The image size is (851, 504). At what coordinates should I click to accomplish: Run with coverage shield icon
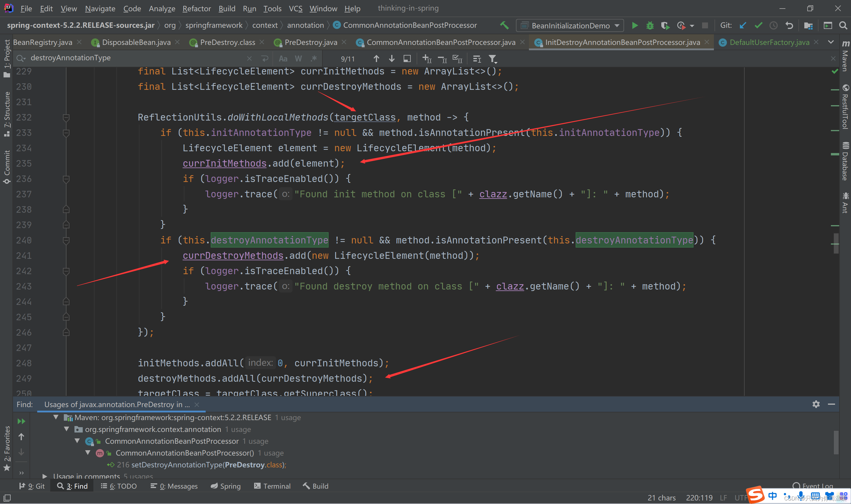click(x=665, y=25)
